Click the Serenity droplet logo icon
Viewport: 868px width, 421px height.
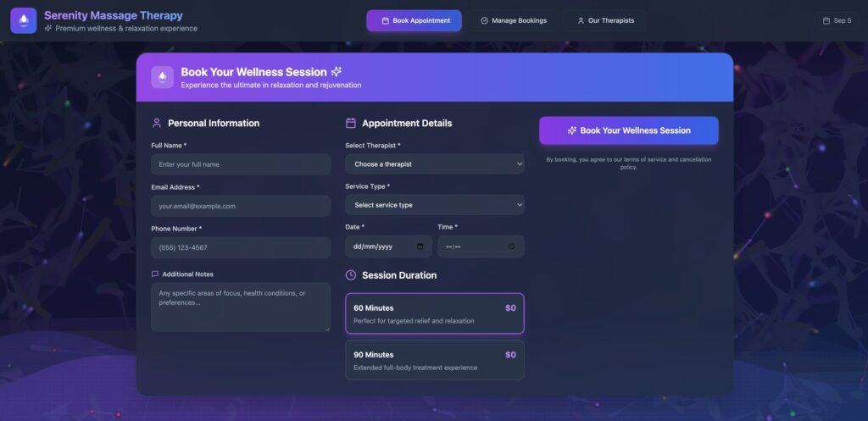click(x=24, y=20)
